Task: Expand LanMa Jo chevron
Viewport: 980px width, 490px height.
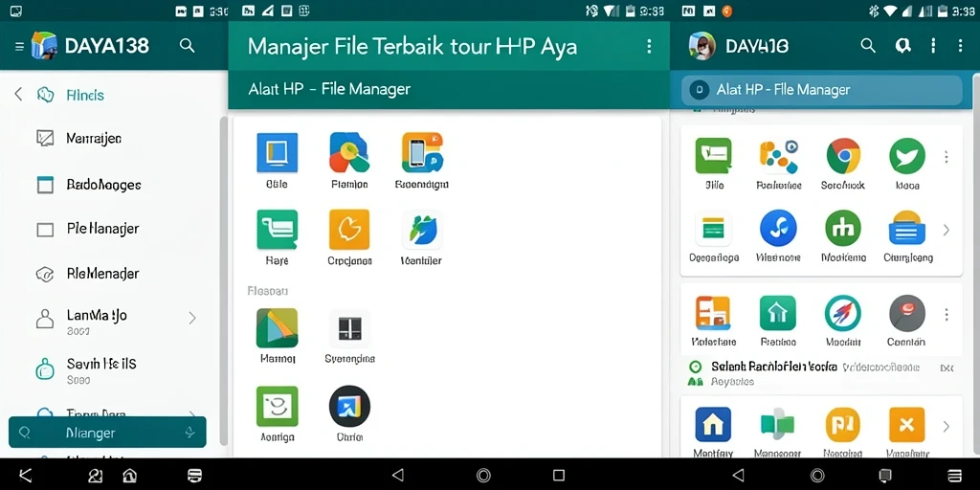Action: click(x=192, y=318)
